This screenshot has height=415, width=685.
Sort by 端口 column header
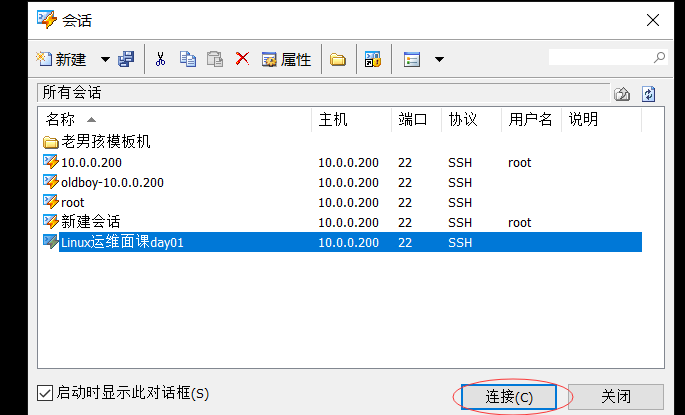(416, 119)
